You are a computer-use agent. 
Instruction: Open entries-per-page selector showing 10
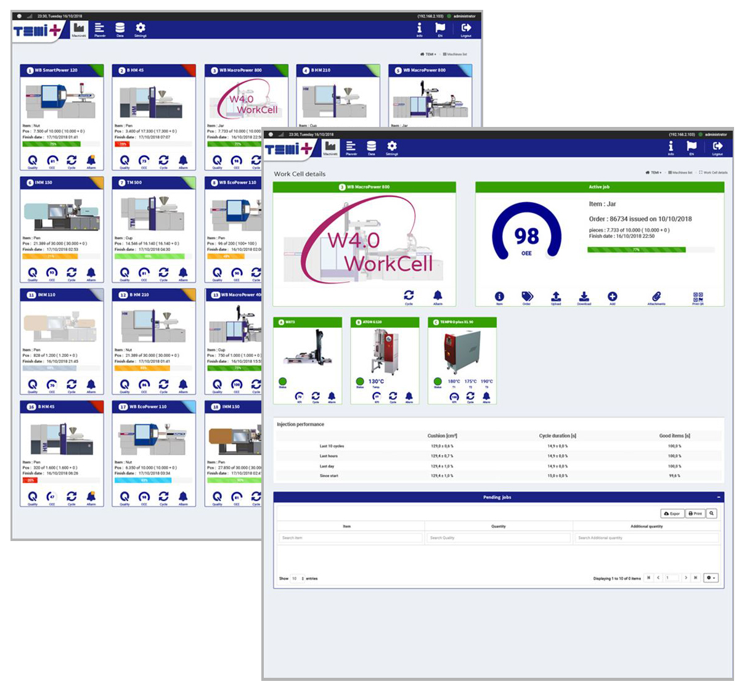click(298, 579)
